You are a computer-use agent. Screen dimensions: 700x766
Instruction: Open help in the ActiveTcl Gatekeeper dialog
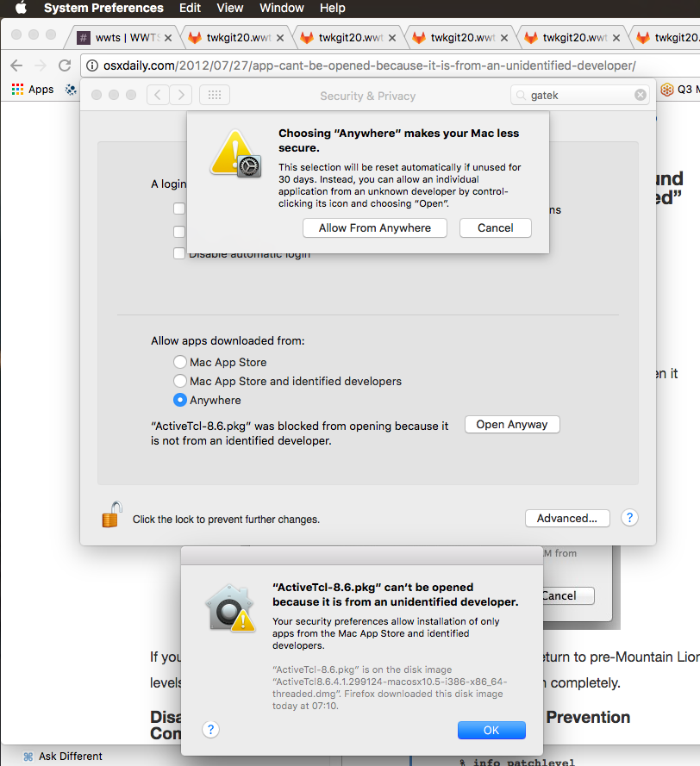click(x=210, y=730)
